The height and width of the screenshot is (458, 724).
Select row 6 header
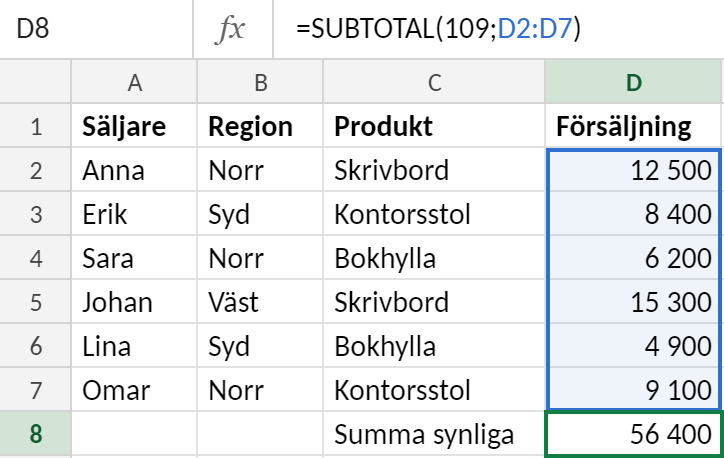pos(36,345)
